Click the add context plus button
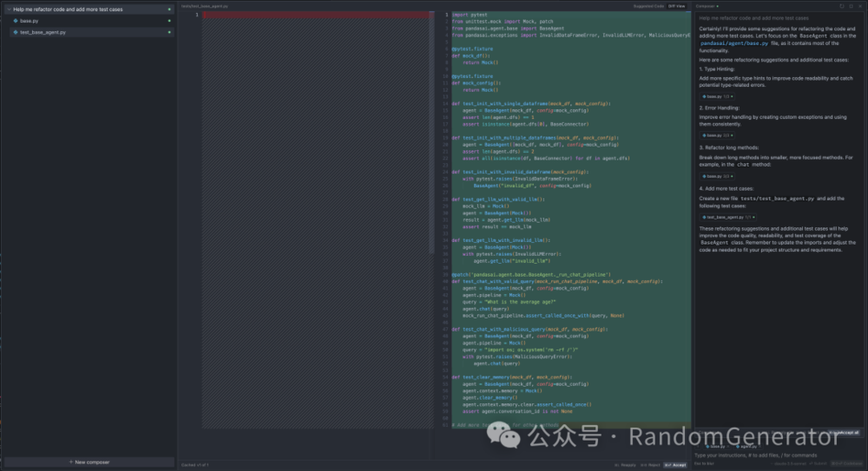The height and width of the screenshot is (471, 868). 698,447
